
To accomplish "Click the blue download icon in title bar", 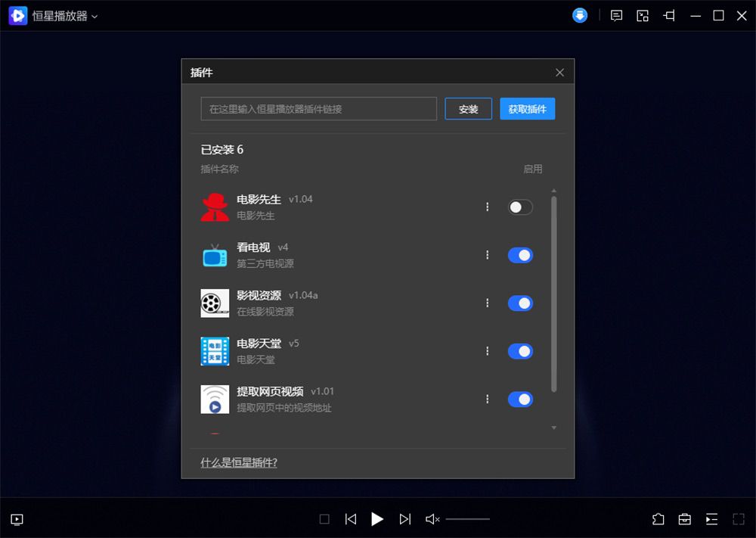I will point(580,15).
